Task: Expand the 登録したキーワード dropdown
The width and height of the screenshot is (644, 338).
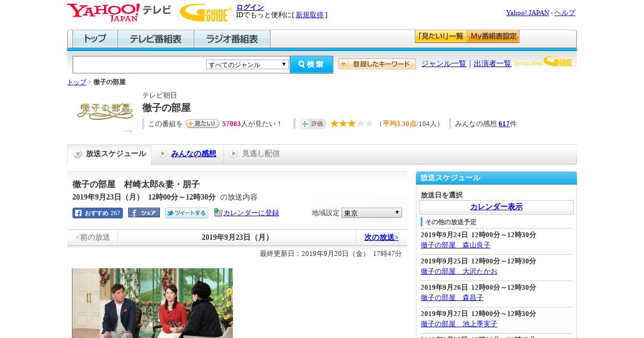Action: 377,64
